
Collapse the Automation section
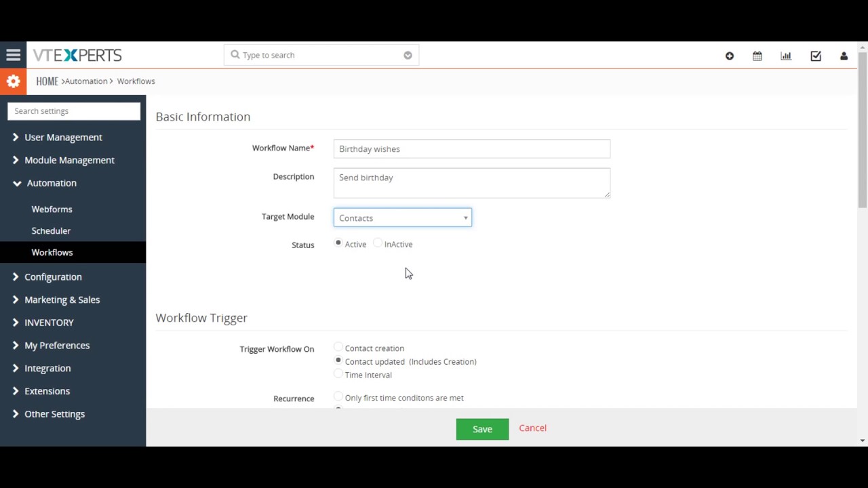coord(52,183)
